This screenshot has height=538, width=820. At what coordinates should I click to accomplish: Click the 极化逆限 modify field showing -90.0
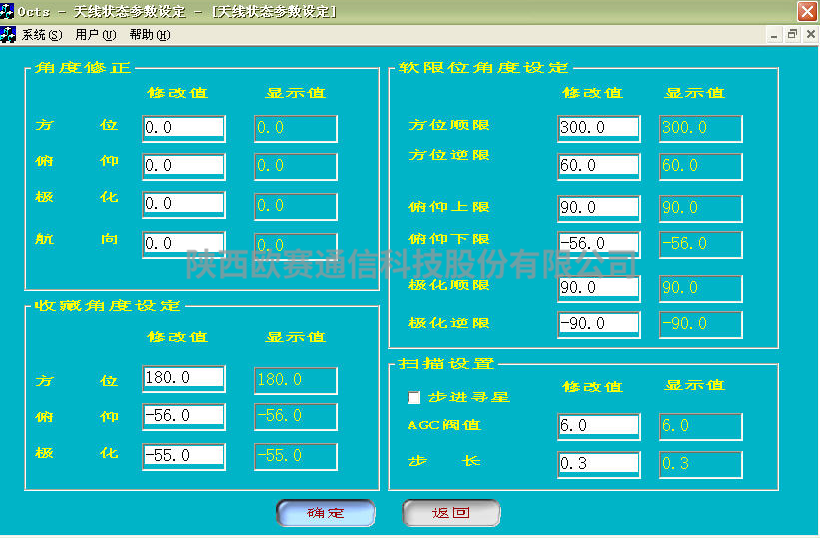point(598,324)
